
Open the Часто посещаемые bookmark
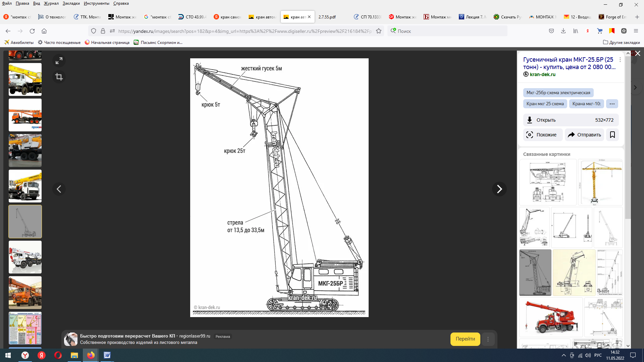point(59,43)
